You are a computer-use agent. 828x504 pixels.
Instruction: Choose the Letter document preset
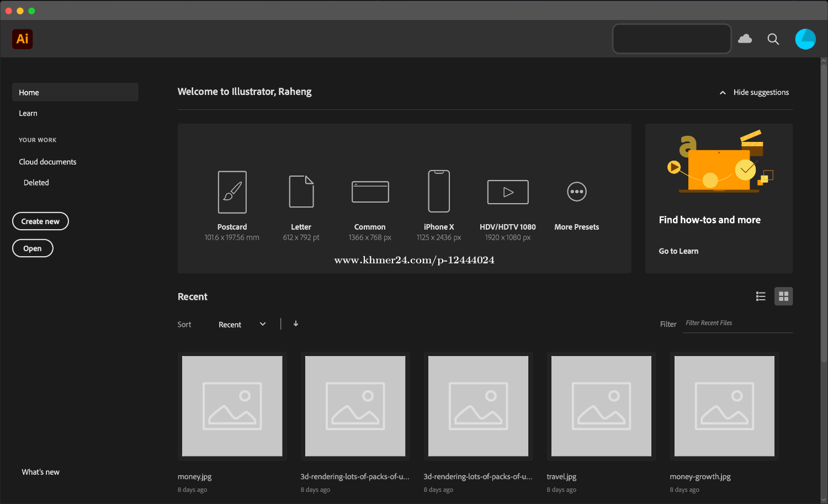(x=301, y=192)
